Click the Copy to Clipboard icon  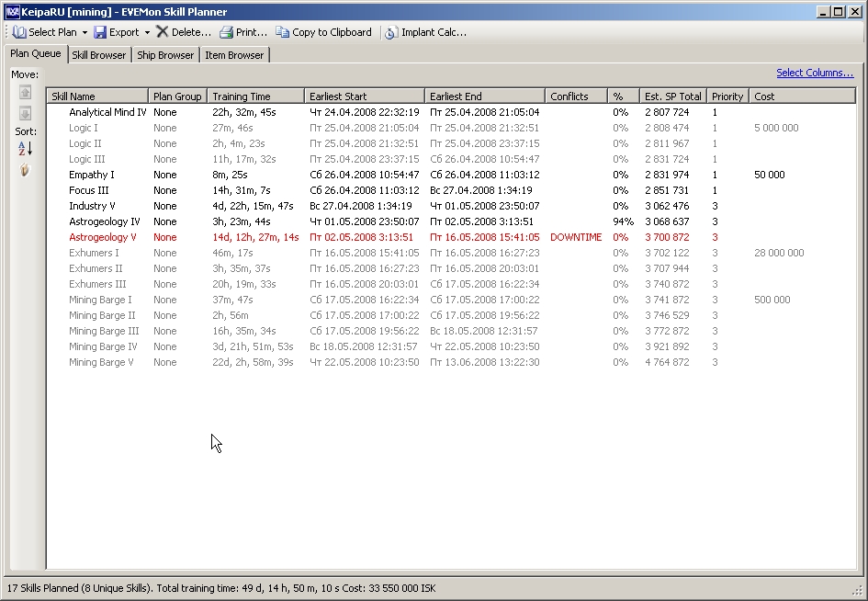[x=282, y=32]
